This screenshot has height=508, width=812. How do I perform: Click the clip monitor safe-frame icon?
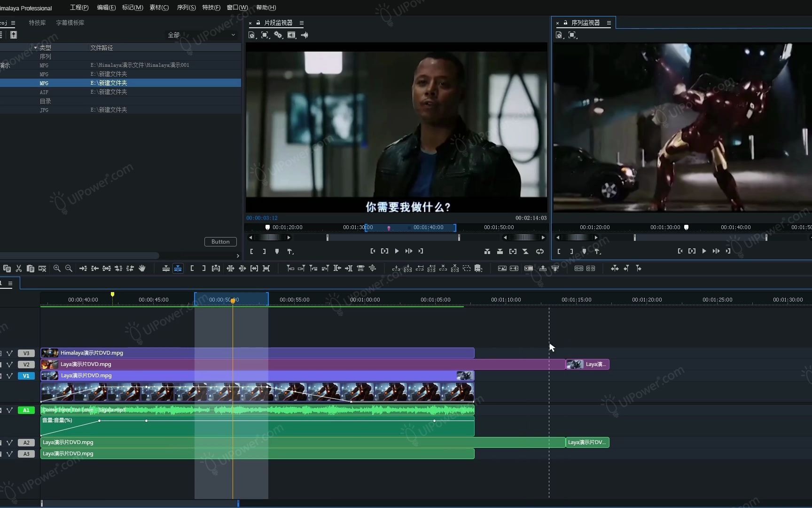[x=265, y=35]
